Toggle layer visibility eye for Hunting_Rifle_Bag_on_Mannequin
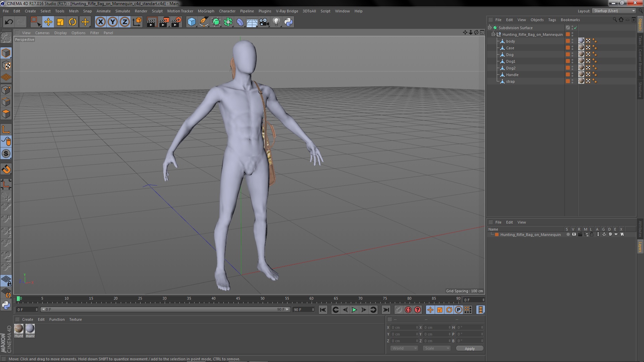The height and width of the screenshot is (362, 644). point(574,234)
